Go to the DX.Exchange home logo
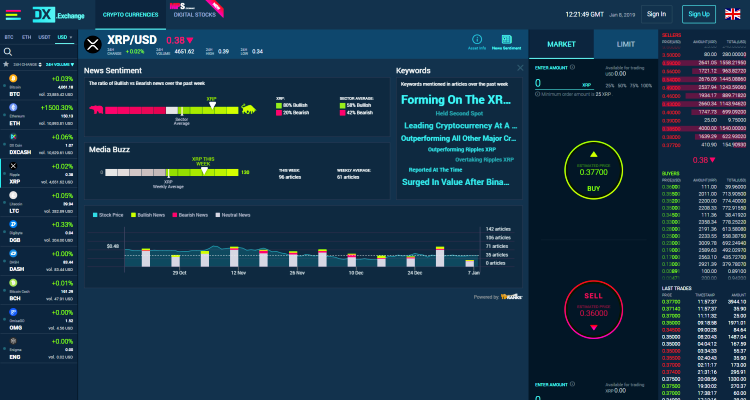This screenshot has height=400, width=750. pos(58,15)
